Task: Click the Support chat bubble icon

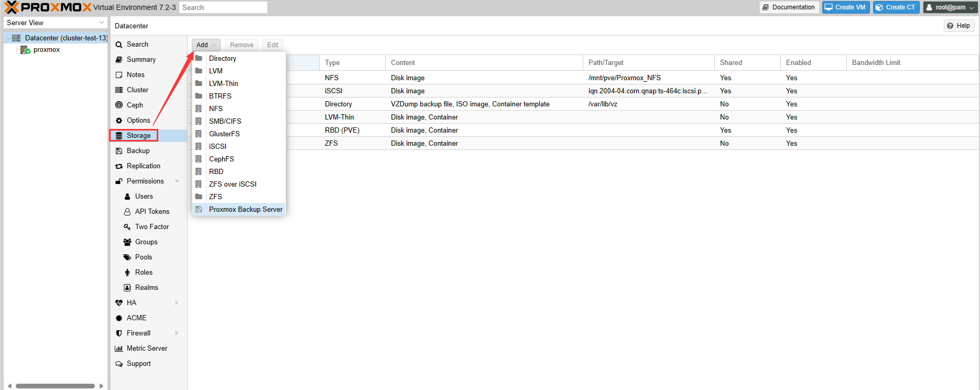Action: tap(119, 364)
